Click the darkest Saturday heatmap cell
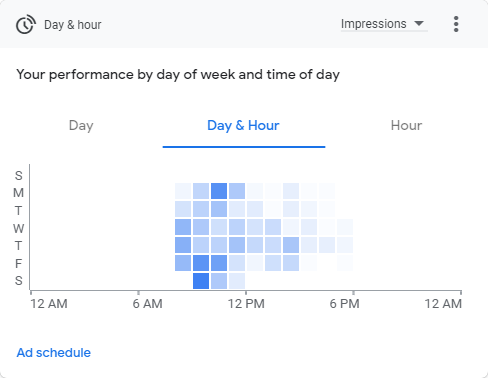The image size is (488, 378). [201, 281]
